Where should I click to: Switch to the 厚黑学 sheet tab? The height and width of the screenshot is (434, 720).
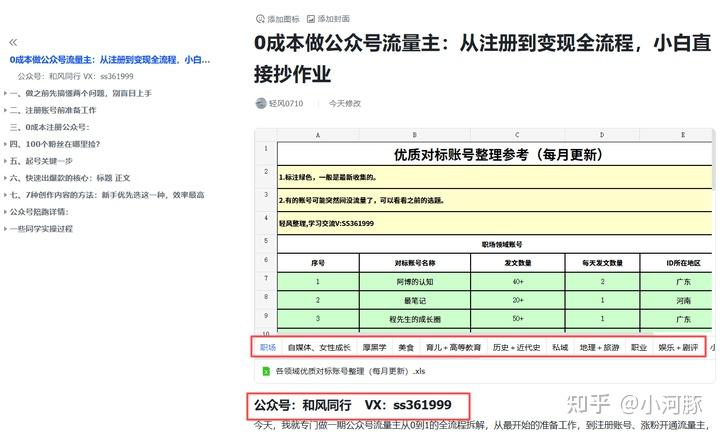[x=374, y=347]
